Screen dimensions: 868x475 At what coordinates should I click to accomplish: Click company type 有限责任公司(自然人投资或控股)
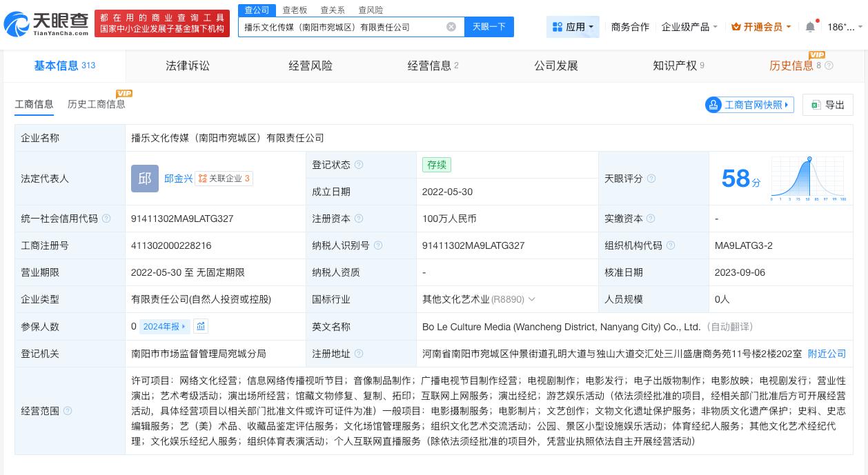pyautogui.click(x=201, y=299)
